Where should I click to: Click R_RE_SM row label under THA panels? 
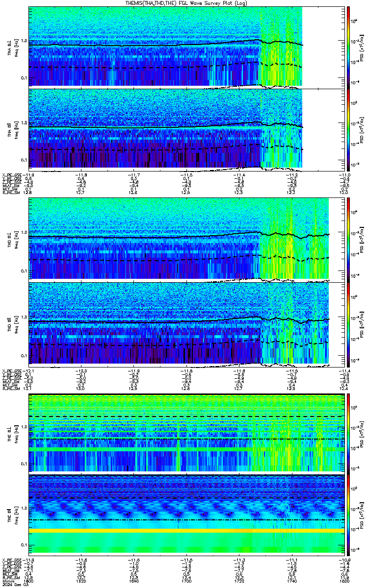click(11, 193)
